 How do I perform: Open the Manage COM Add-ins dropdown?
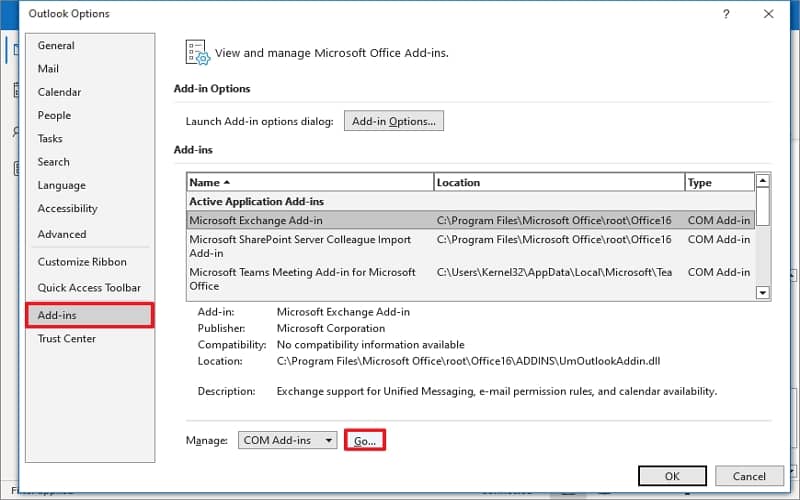click(x=287, y=440)
